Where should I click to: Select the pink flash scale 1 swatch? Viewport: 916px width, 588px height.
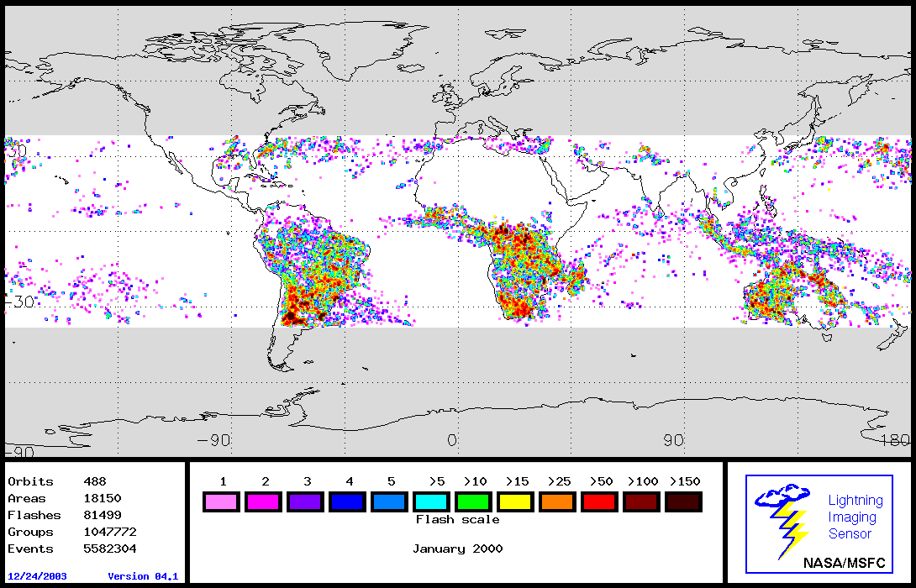[223, 502]
